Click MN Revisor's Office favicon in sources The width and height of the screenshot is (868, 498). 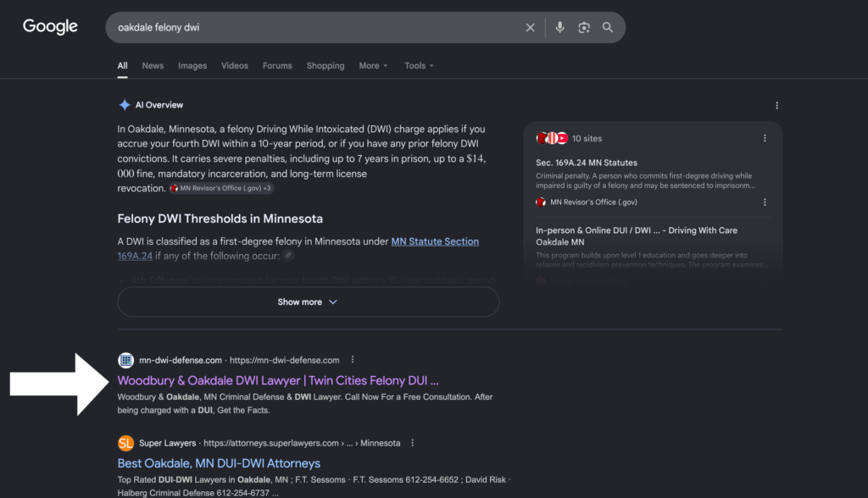coord(541,202)
